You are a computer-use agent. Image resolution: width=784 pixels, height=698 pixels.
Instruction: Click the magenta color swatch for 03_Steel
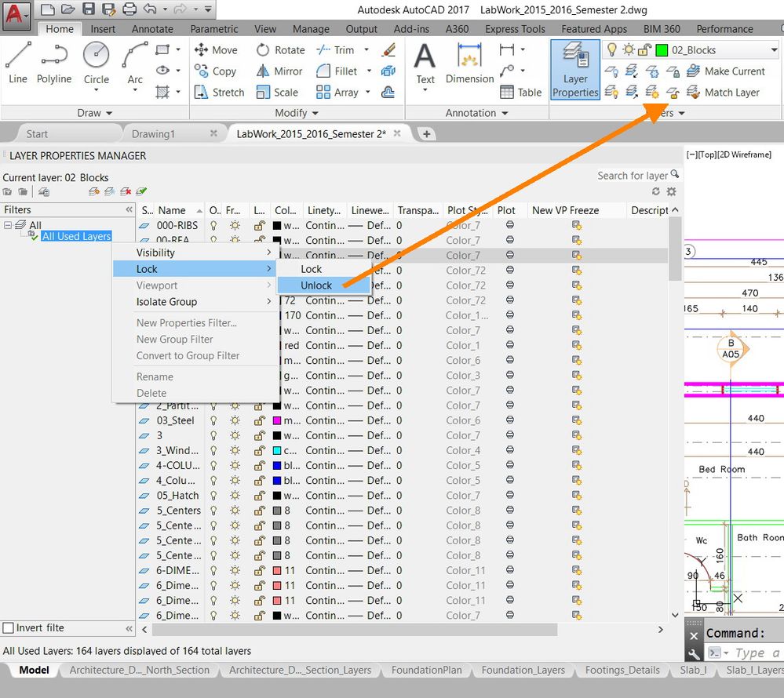(x=276, y=420)
